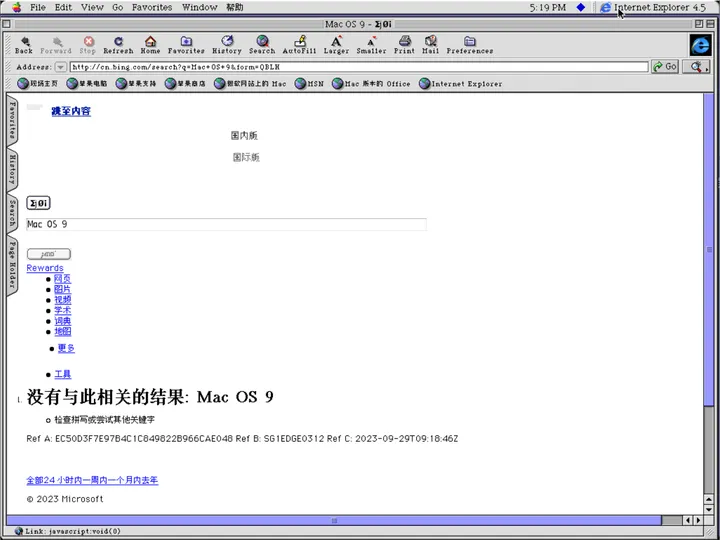The height and width of the screenshot is (540, 720).
Task: Open the Rewards link
Action: coord(45,268)
